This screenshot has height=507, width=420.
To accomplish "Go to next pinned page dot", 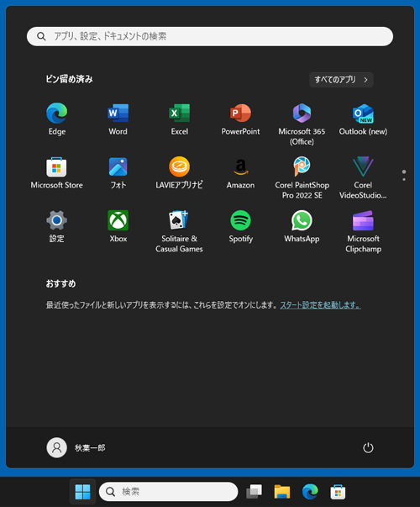I will 404,179.
